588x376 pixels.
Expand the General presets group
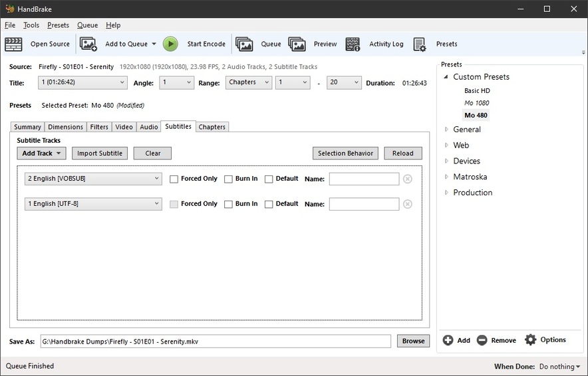point(446,129)
